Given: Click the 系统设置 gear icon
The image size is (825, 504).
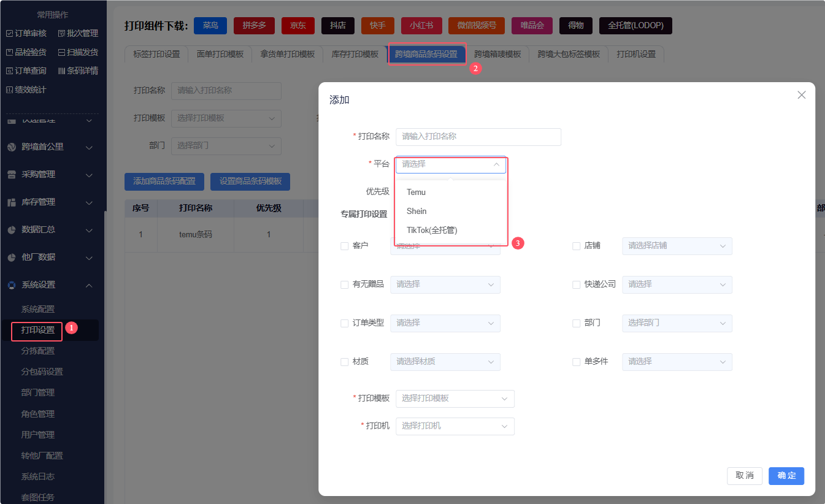Looking at the screenshot, I should [x=11, y=285].
